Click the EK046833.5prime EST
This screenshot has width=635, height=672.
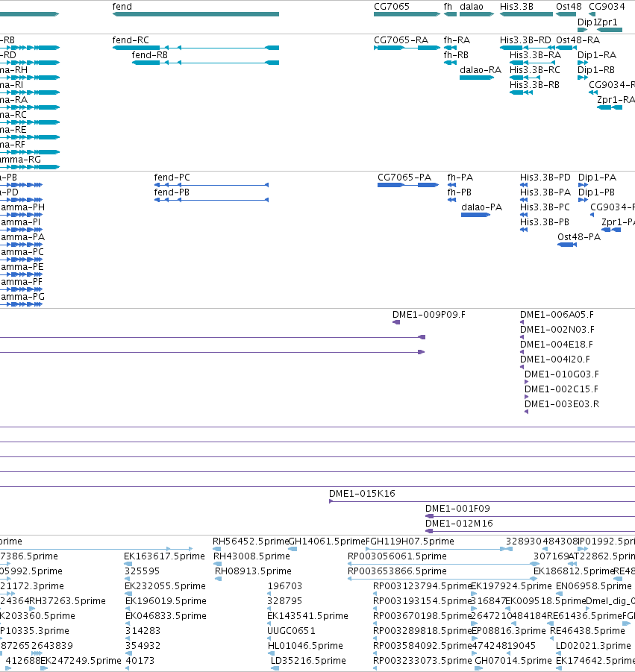point(128,624)
